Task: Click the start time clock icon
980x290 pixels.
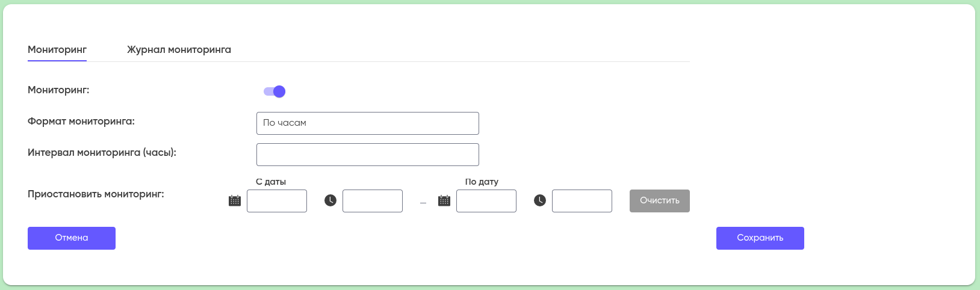Action: [330, 200]
